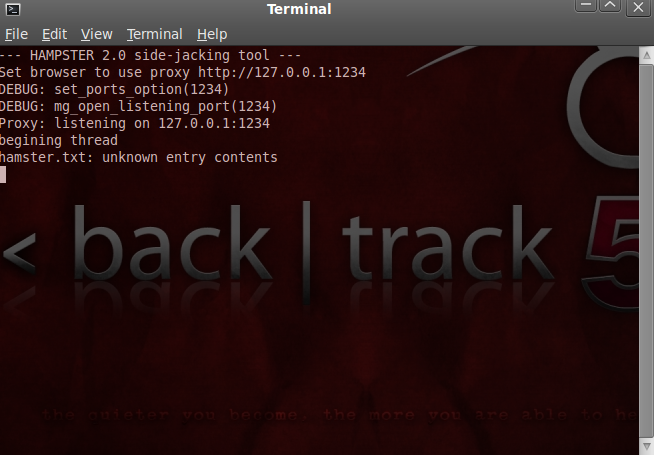
Task: Close the Terminal window
Action: (x=638, y=7)
